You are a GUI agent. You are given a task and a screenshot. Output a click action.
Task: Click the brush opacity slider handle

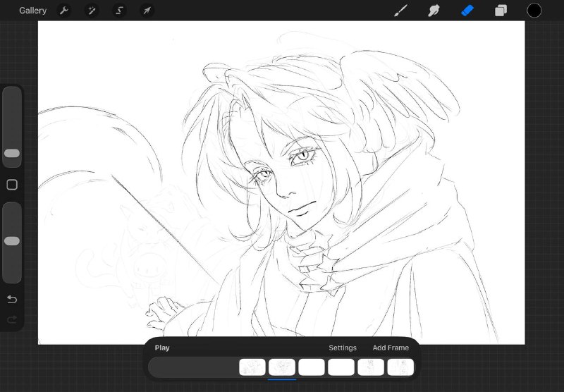[12, 241]
